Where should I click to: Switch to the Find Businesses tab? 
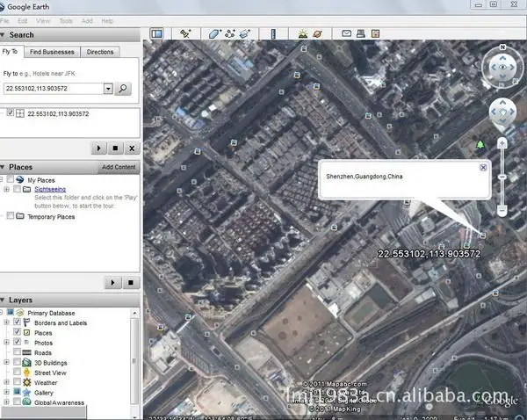52,52
